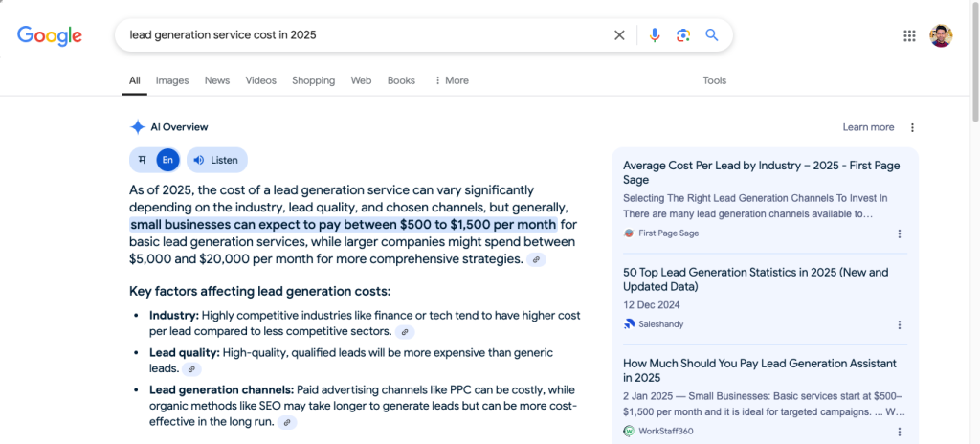Click the WorkStaff360 source name
980x444 pixels.
pyautogui.click(x=666, y=432)
